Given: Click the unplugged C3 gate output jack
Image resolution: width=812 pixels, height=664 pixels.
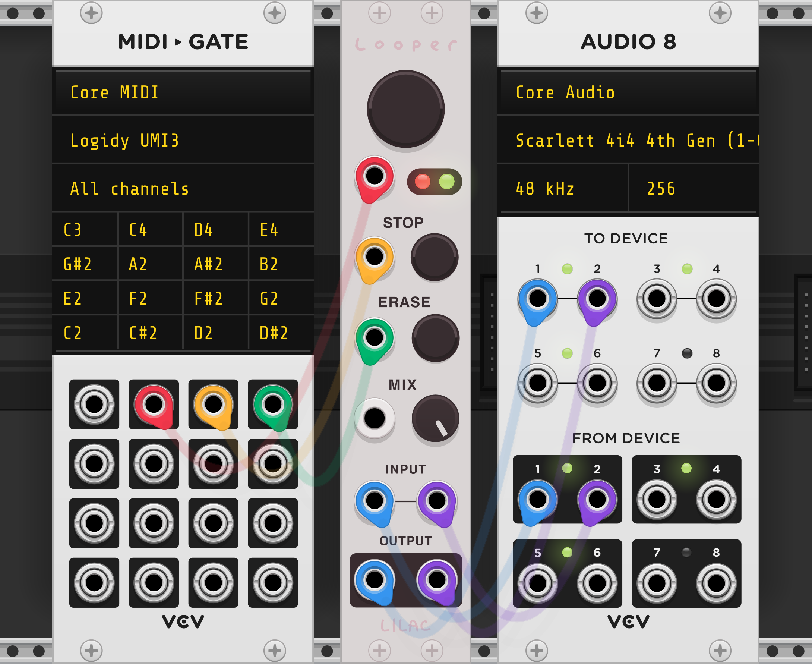Looking at the screenshot, I should point(94,404).
